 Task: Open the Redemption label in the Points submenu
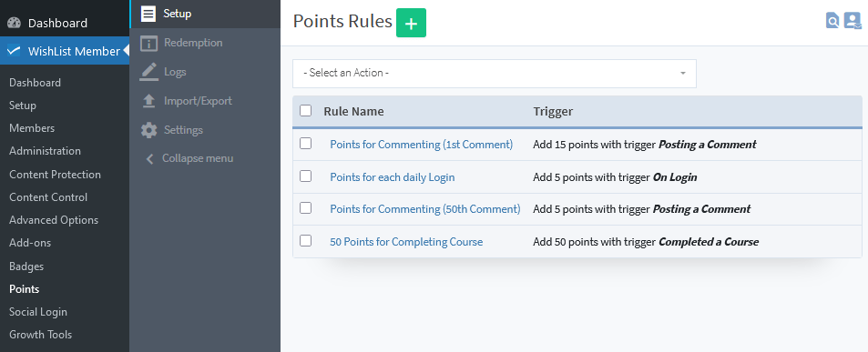(193, 43)
